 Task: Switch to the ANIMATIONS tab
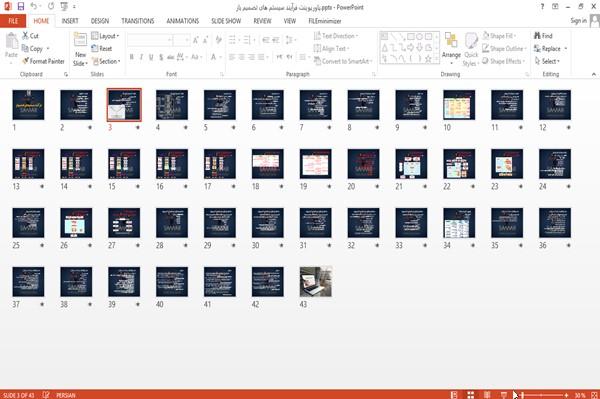[183, 21]
